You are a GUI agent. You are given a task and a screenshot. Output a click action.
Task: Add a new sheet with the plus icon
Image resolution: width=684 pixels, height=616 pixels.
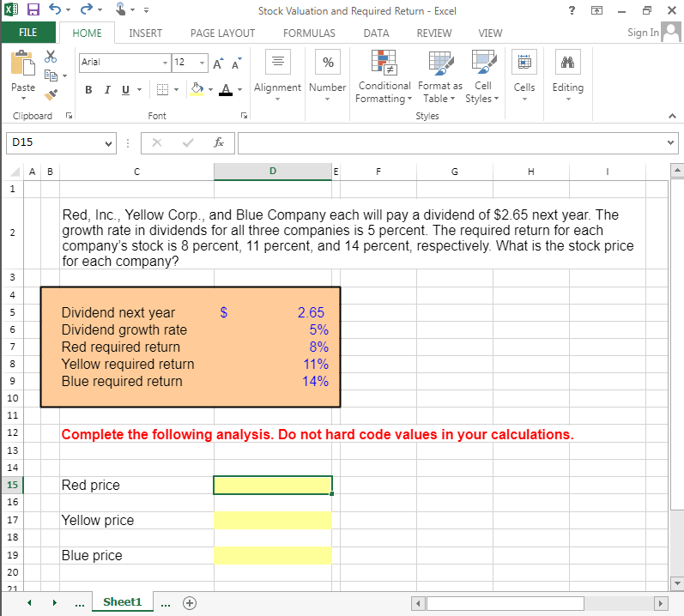click(x=190, y=603)
